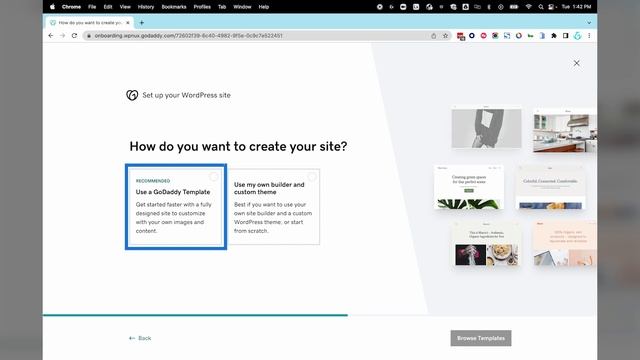640x360 pixels.
Task: Open a new browser tab
Action: [142, 23]
